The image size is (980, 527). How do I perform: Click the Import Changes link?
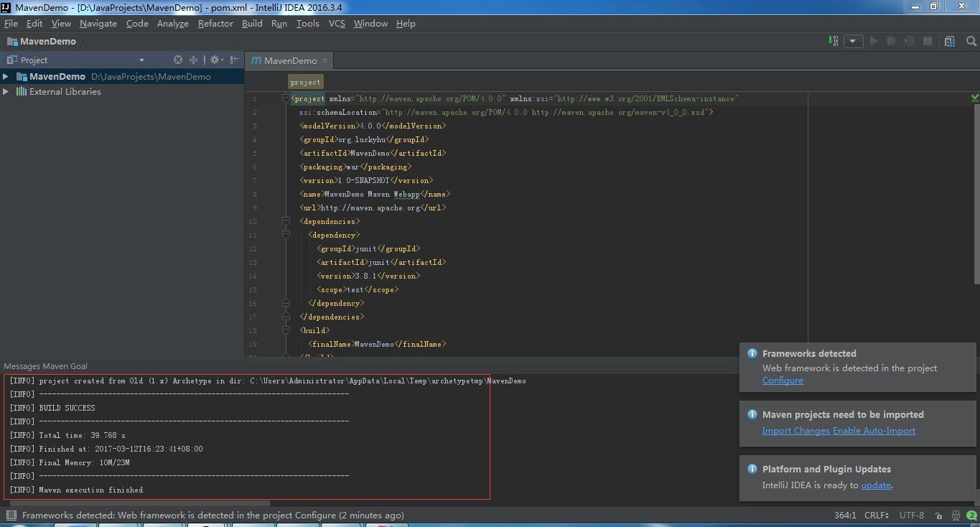(795, 431)
